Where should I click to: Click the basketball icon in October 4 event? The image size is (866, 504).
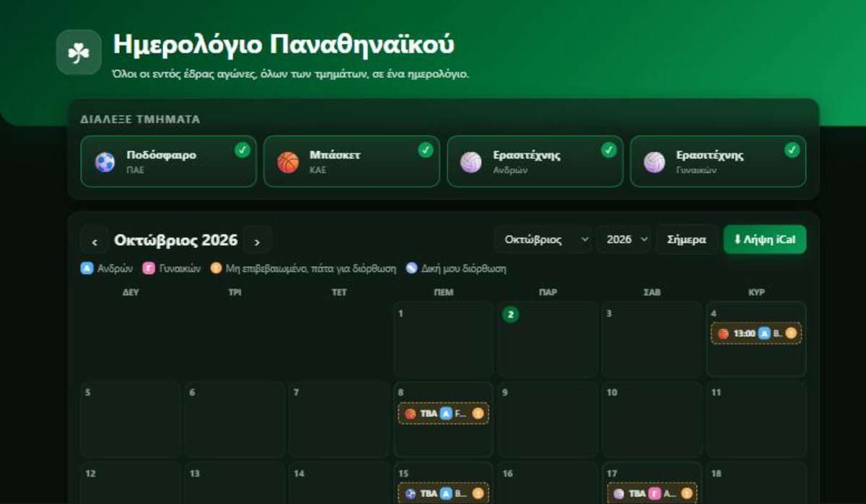(723, 334)
